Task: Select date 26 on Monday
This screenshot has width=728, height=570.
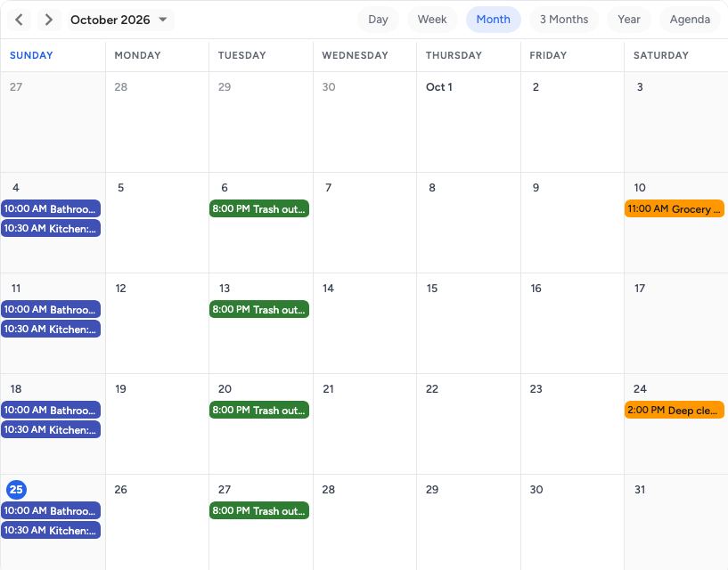Action: point(120,490)
